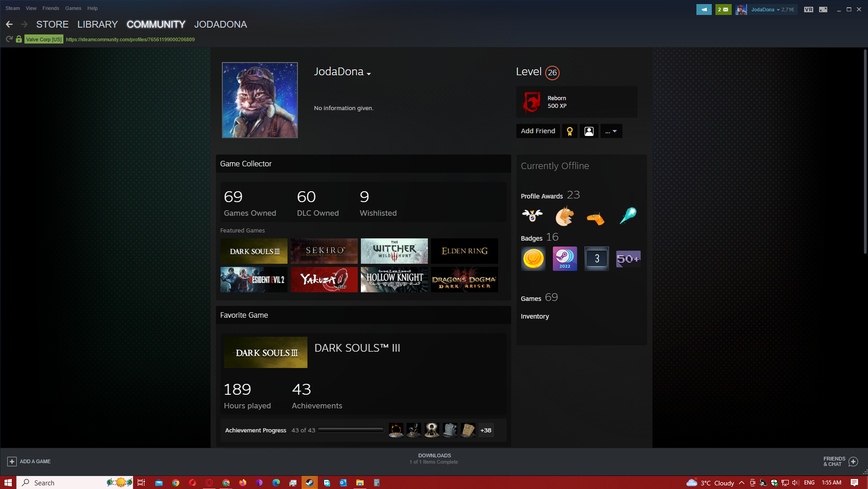
Task: Open the Help menu
Action: (92, 8)
